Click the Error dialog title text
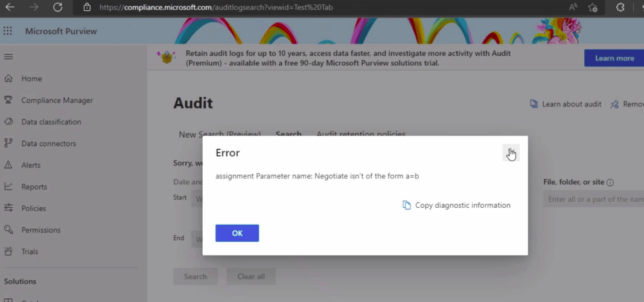Screen dimensions: 644x302 [x=228, y=153]
